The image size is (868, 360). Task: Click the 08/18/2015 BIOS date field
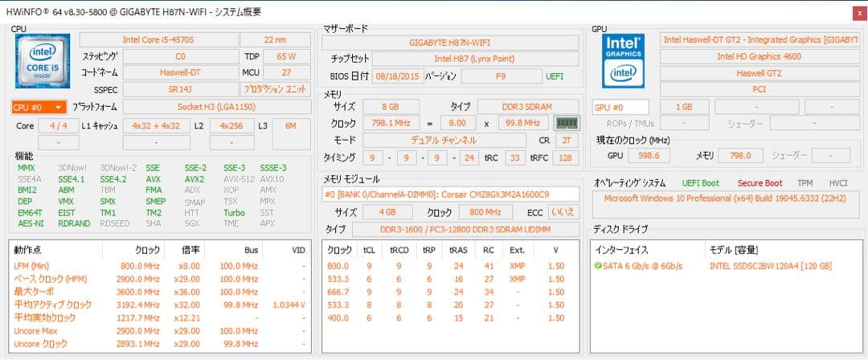[398, 76]
